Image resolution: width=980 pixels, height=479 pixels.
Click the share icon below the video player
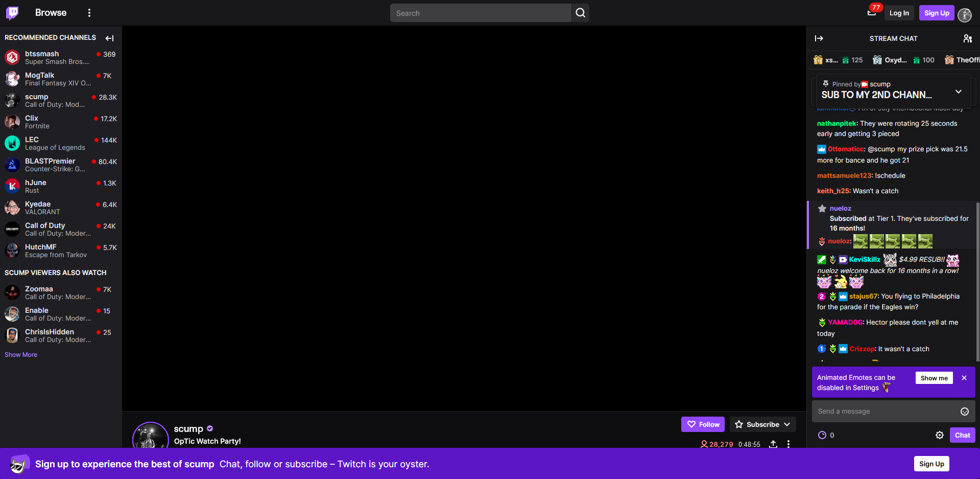(x=773, y=444)
